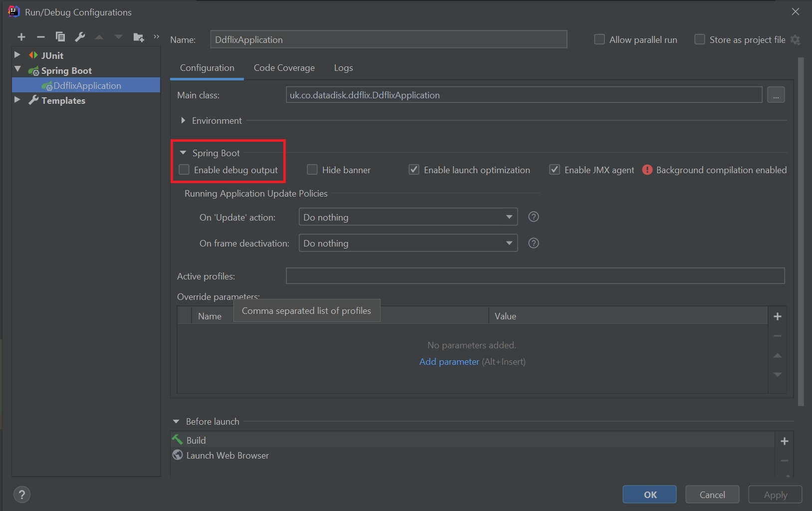
Task: Click into the Active profiles field
Action: coord(535,276)
